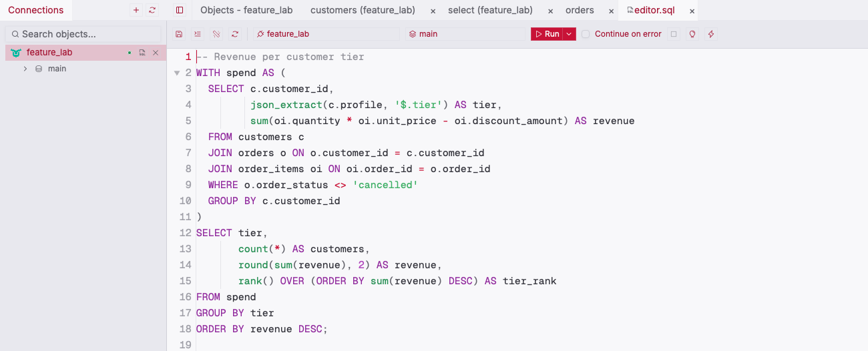
Task: Click 'tier_rank' alias on line 15
Action: (529, 281)
